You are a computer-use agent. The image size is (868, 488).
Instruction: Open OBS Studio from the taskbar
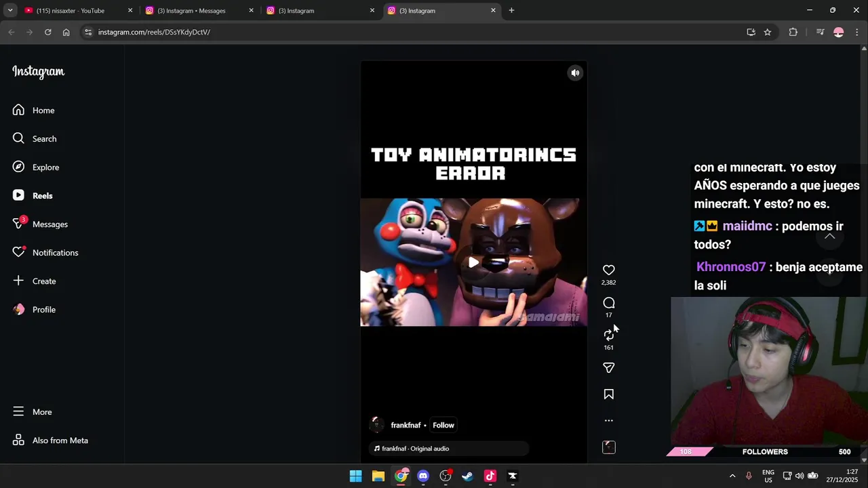(446, 476)
